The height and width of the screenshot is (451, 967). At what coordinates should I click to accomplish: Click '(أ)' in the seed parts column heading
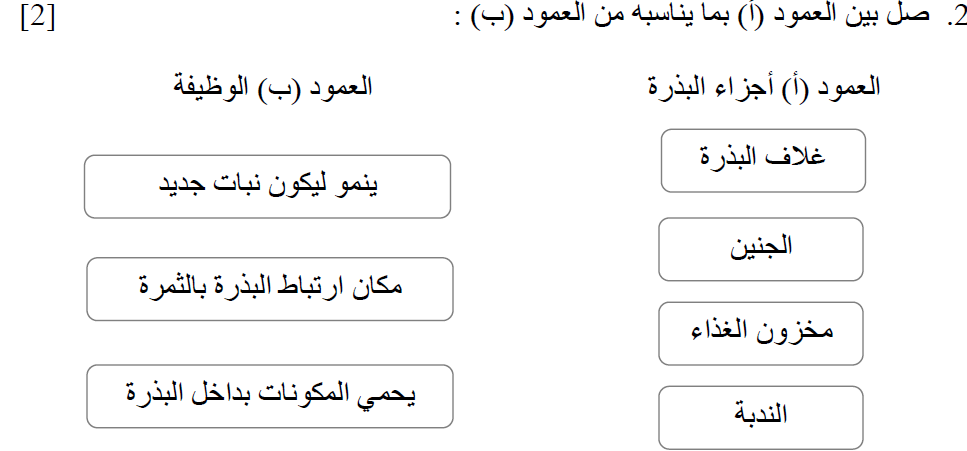click(x=793, y=86)
